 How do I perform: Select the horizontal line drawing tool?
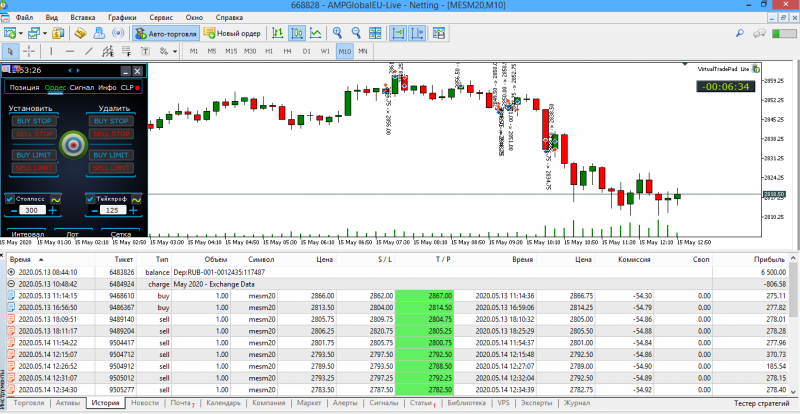click(70, 51)
